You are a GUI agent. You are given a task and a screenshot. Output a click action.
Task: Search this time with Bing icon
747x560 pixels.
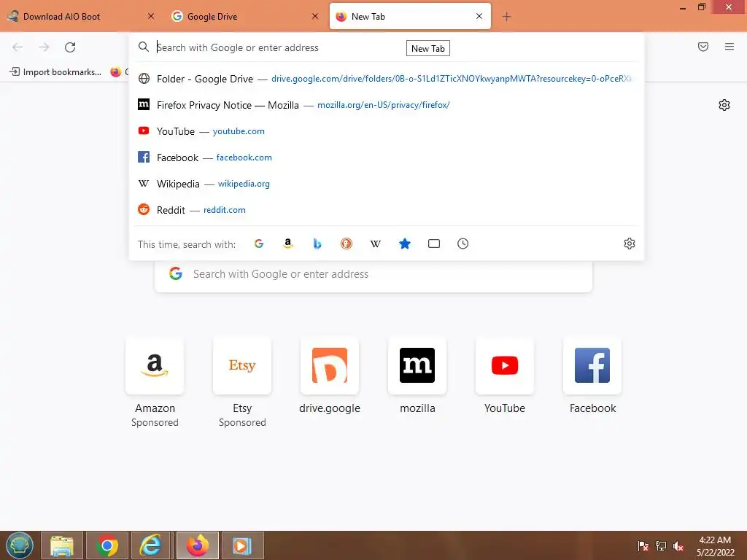pyautogui.click(x=317, y=244)
